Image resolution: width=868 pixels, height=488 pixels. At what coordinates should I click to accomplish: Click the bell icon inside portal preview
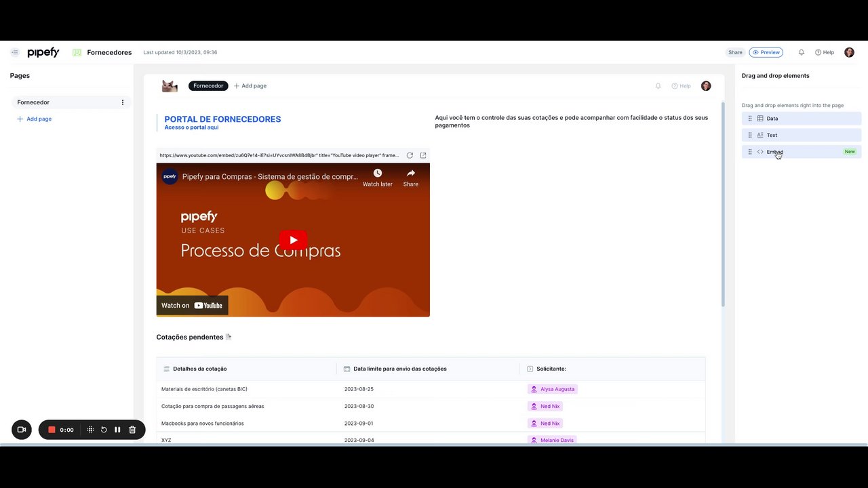coord(658,86)
